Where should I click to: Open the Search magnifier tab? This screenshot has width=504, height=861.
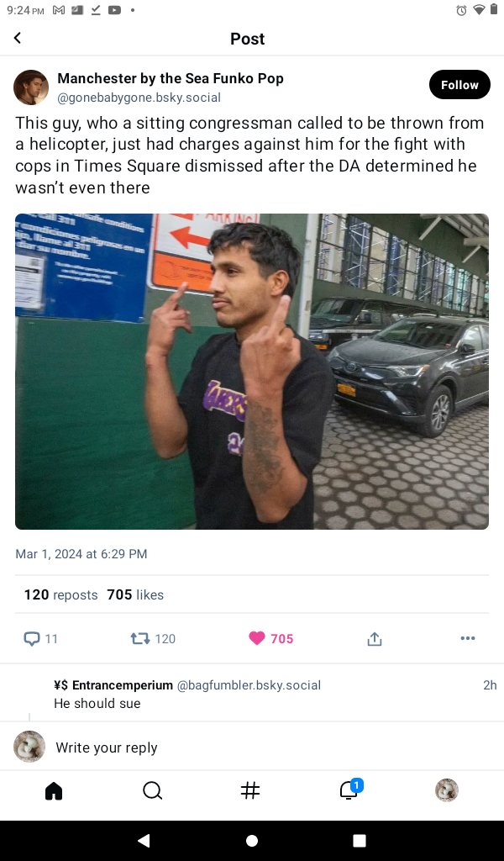(152, 790)
